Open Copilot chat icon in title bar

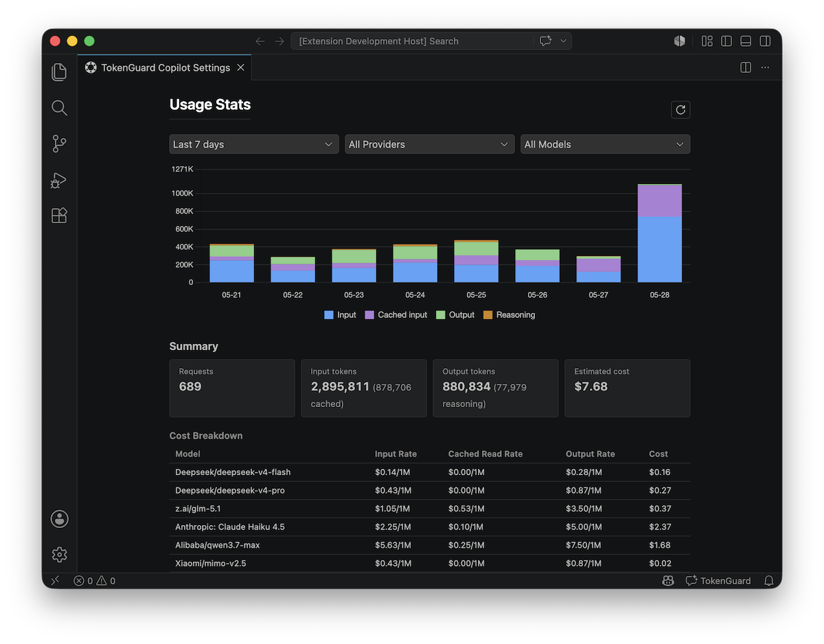(x=546, y=41)
